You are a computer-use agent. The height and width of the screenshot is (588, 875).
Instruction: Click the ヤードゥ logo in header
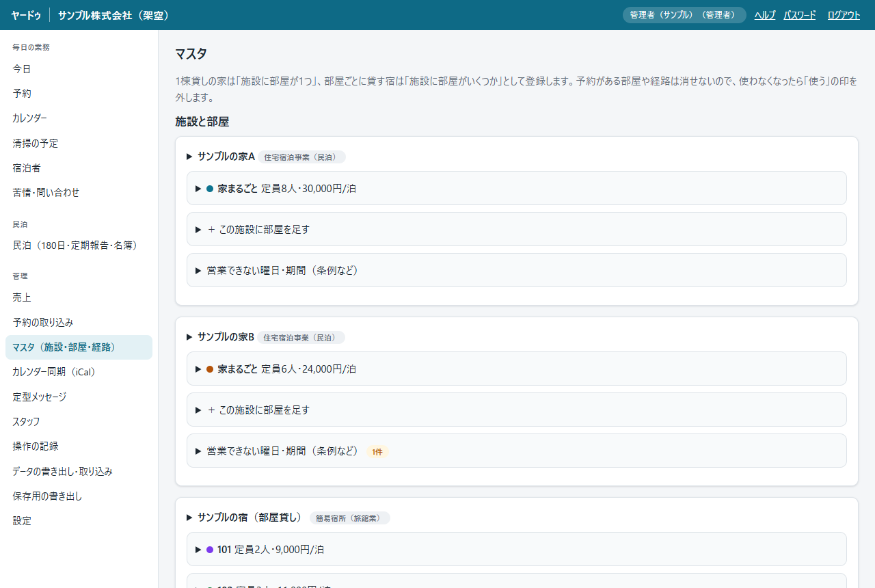(x=26, y=15)
